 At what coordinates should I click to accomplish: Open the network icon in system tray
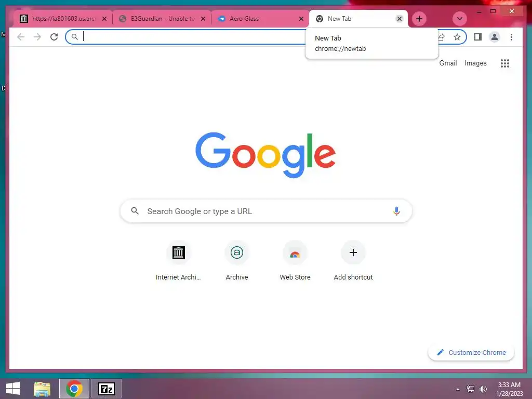click(x=471, y=389)
